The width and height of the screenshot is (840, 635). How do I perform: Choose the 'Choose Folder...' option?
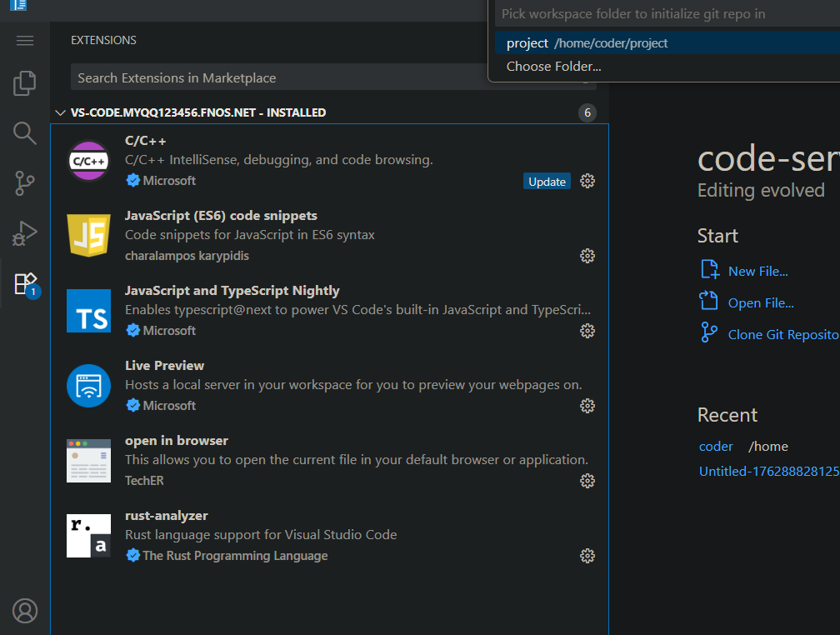tap(554, 67)
